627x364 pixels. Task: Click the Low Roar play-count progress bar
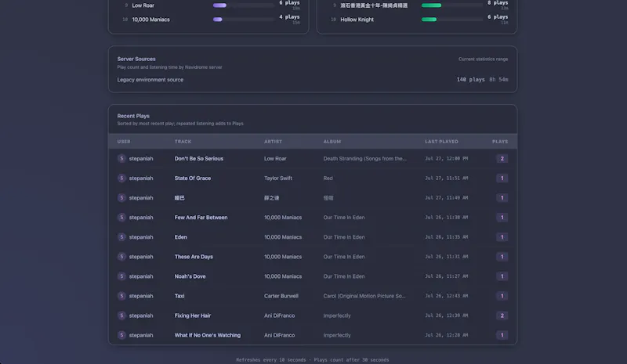[x=243, y=5]
